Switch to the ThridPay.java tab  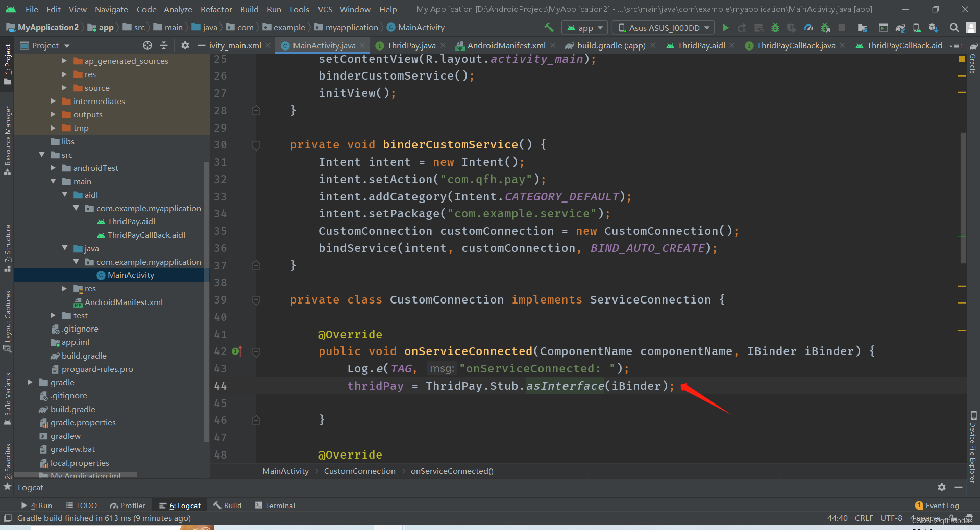[x=411, y=46]
